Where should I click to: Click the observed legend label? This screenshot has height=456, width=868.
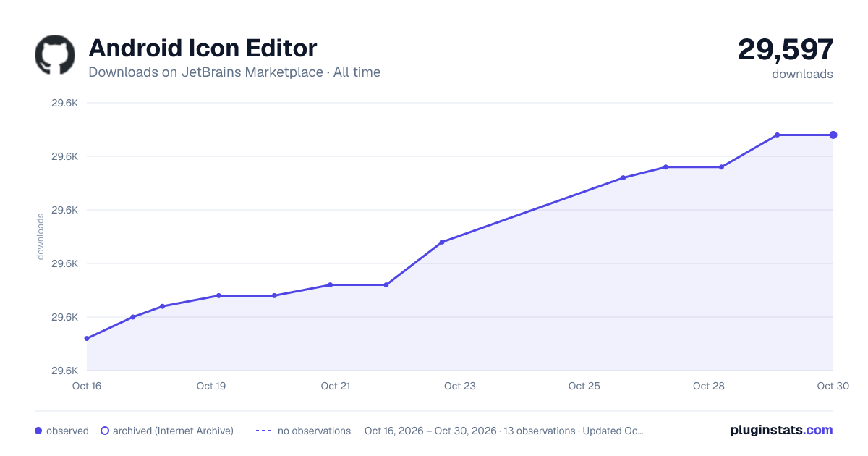(x=67, y=431)
